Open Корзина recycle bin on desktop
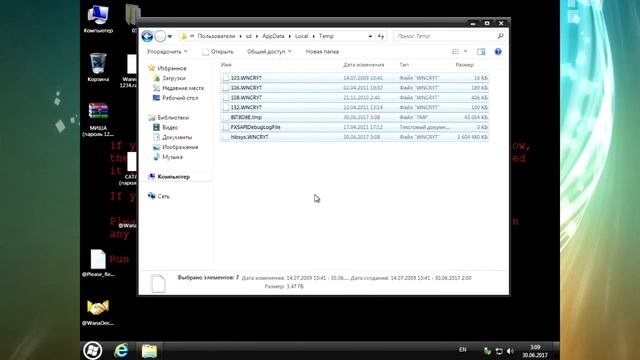This screenshot has width=640, height=360. pyautogui.click(x=98, y=67)
